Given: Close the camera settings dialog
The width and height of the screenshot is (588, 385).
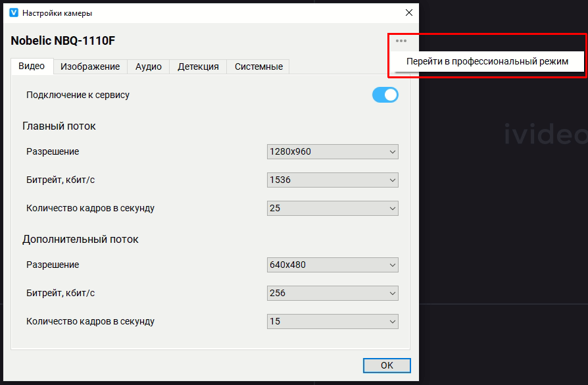Looking at the screenshot, I should click(x=409, y=13).
